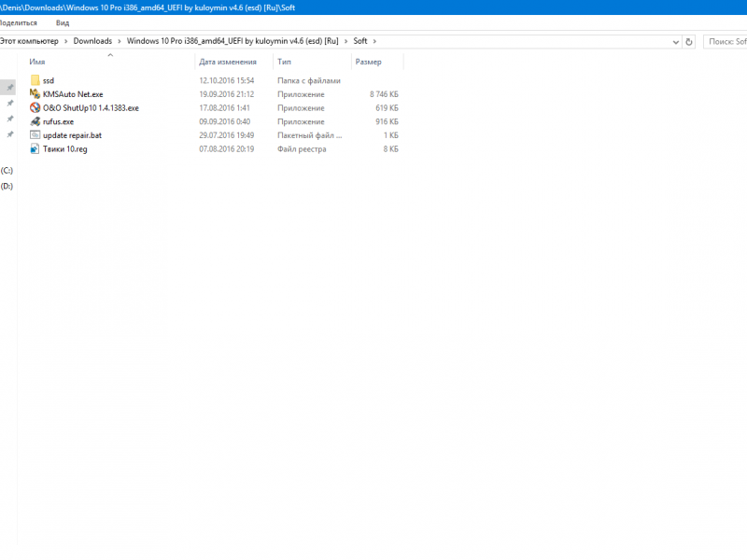Click the size 8 746 КБ
The height and width of the screenshot is (560, 747).
(384, 94)
